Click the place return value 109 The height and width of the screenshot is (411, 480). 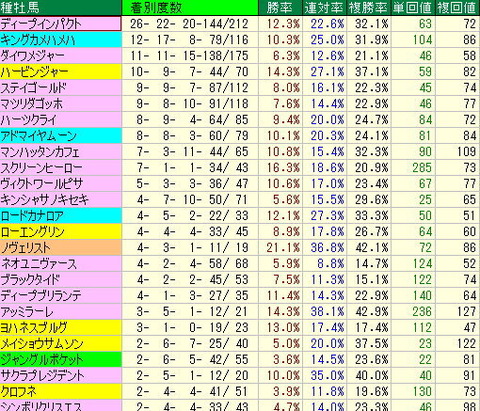click(466, 152)
